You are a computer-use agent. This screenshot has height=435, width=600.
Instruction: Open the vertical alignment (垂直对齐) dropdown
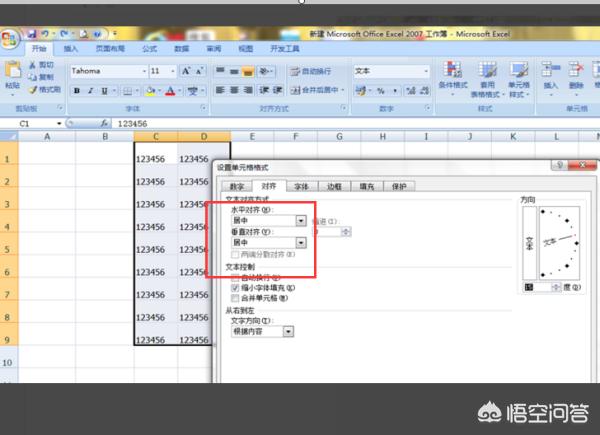pos(301,242)
